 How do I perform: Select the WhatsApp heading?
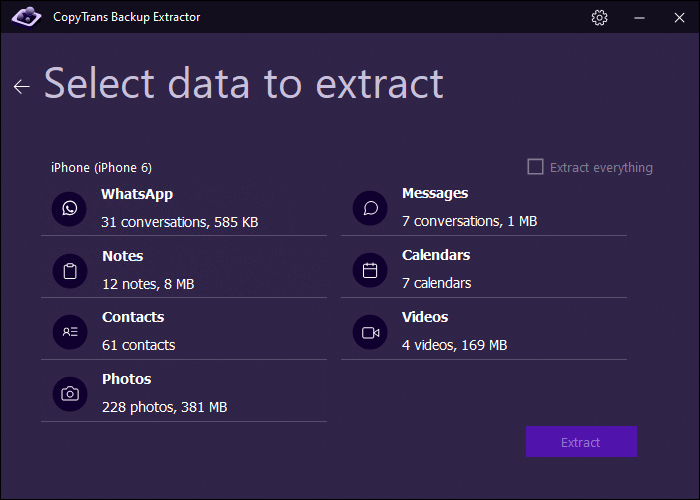(x=137, y=194)
